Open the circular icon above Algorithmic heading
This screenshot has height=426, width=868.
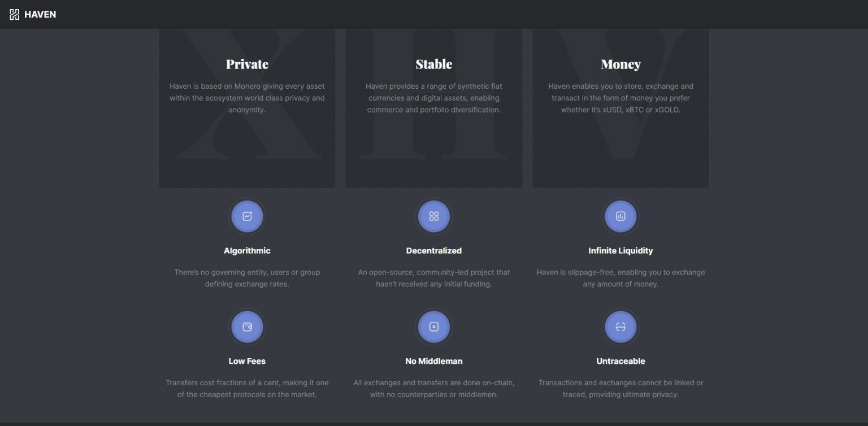coord(247,216)
